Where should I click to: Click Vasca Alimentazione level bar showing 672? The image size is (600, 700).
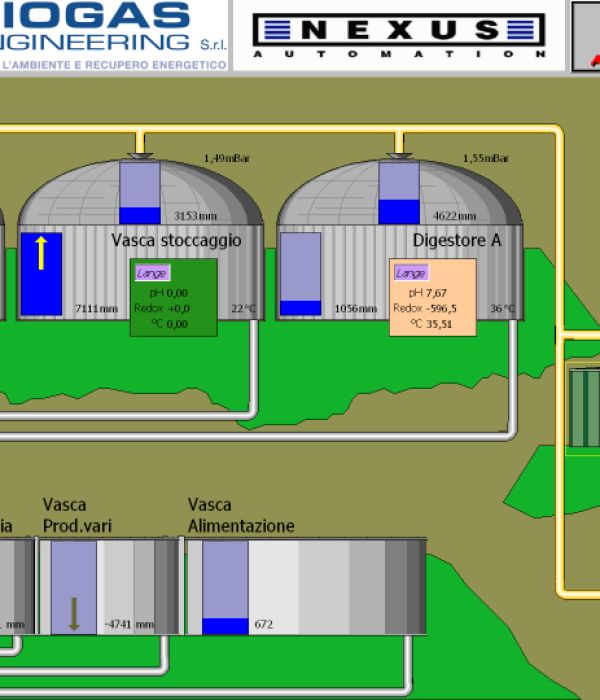225,587
